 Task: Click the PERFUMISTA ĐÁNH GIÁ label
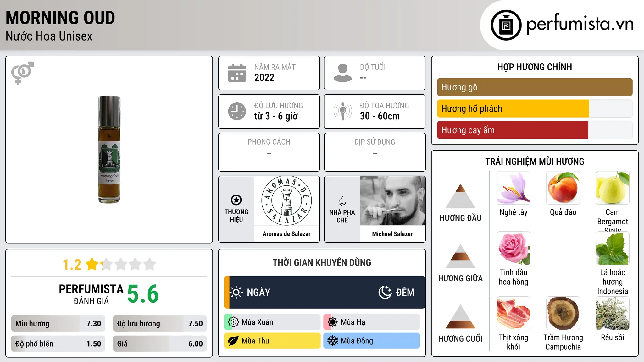tap(91, 294)
